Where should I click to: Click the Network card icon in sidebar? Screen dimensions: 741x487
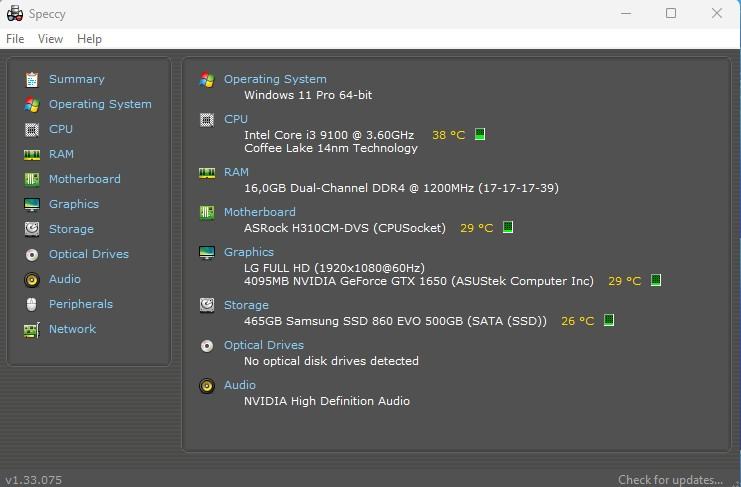coord(32,330)
